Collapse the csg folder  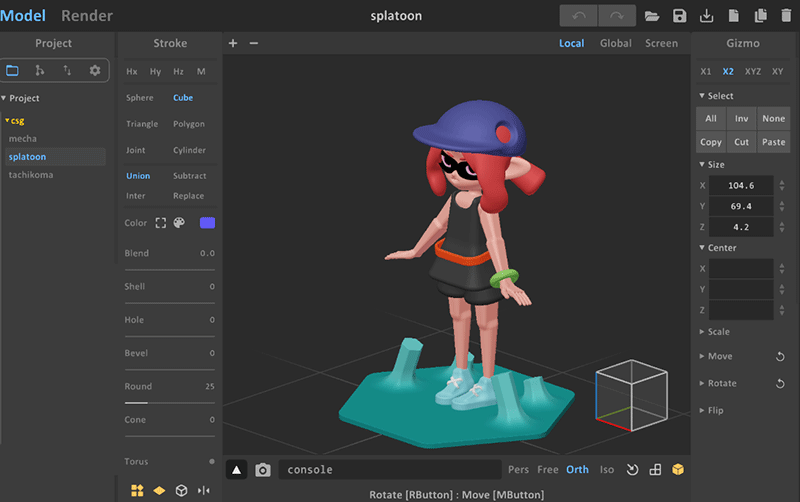pos(15,121)
